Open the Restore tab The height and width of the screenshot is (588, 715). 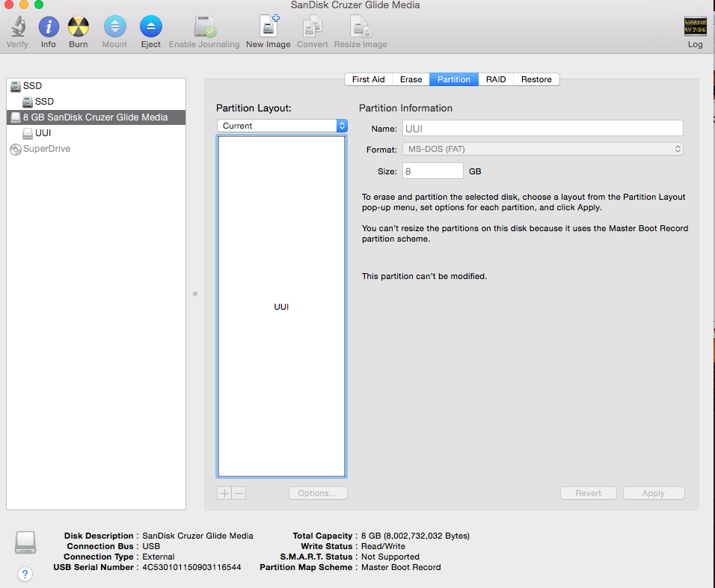tap(536, 79)
